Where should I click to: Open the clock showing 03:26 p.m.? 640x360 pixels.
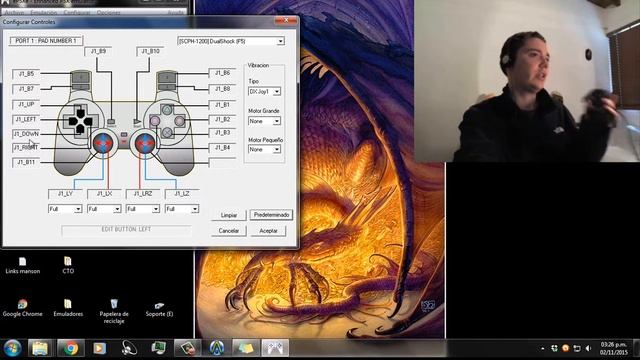614,348
